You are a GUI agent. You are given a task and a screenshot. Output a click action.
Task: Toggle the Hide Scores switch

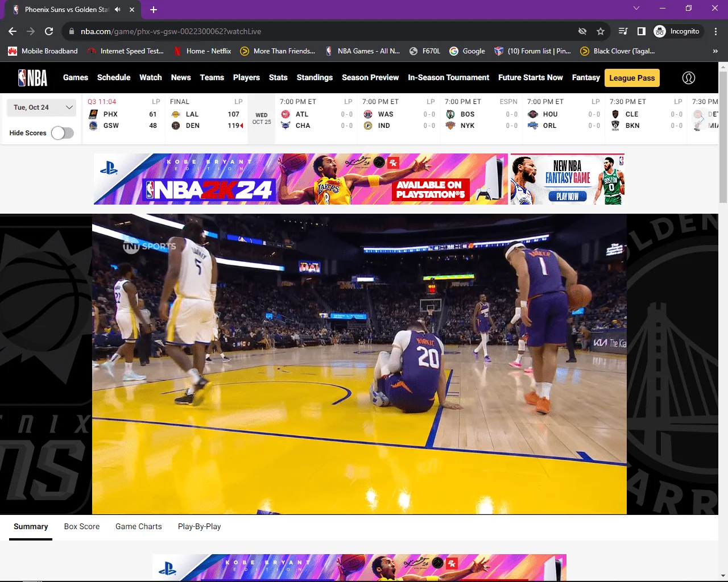click(x=63, y=133)
